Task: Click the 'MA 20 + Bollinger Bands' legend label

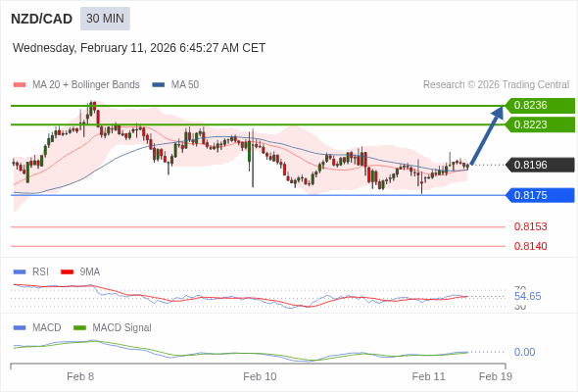Action: tap(86, 85)
